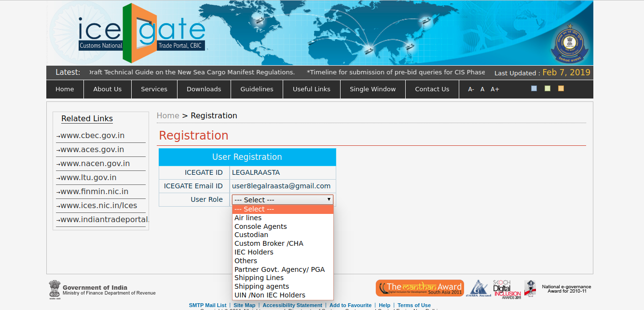Image resolution: width=644 pixels, height=310 pixels.
Task: Click the Manthan Award South Asia badge
Action: (420, 288)
